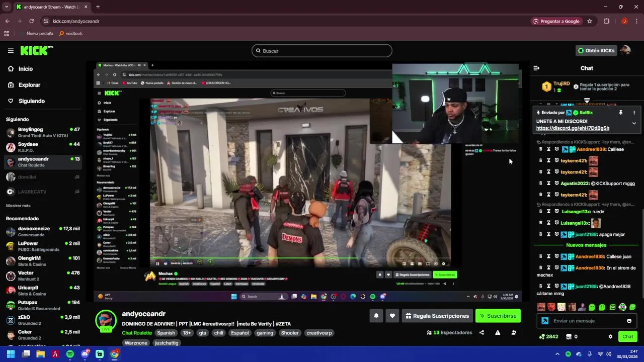Open Chrome apps grid in bookmarks bar

click(x=7, y=33)
